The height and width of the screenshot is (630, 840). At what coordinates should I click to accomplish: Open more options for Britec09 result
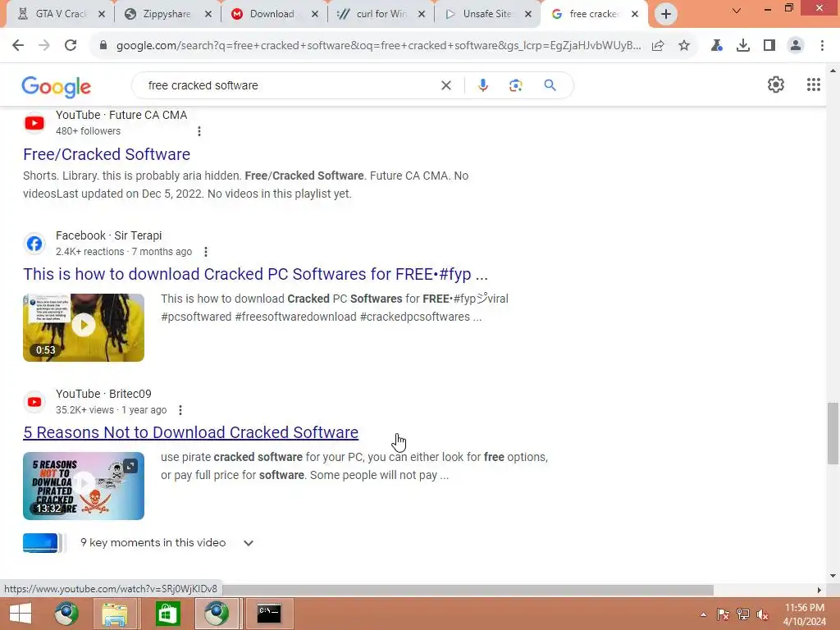180,410
